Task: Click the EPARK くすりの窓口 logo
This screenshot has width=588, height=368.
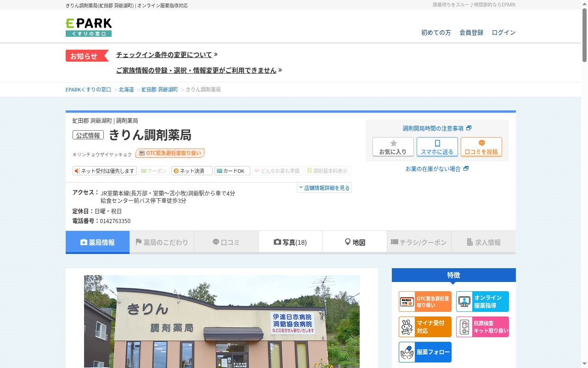Action: tap(89, 28)
